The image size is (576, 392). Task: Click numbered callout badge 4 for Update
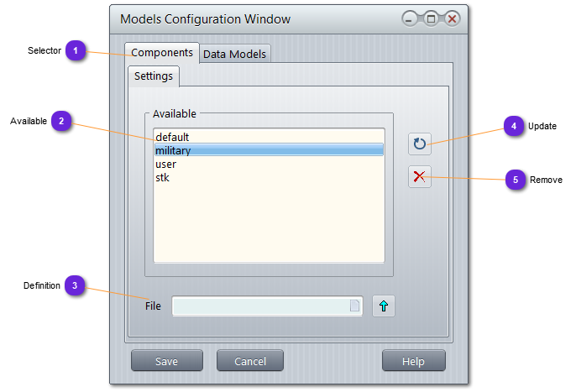(515, 126)
